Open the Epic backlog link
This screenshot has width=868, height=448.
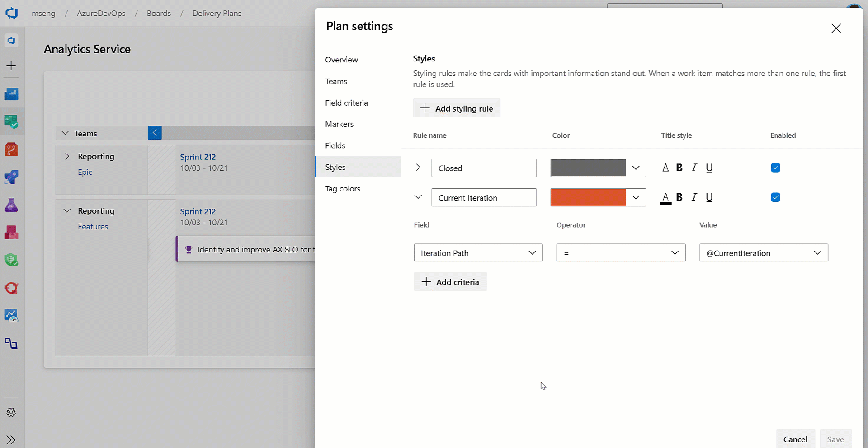85,172
